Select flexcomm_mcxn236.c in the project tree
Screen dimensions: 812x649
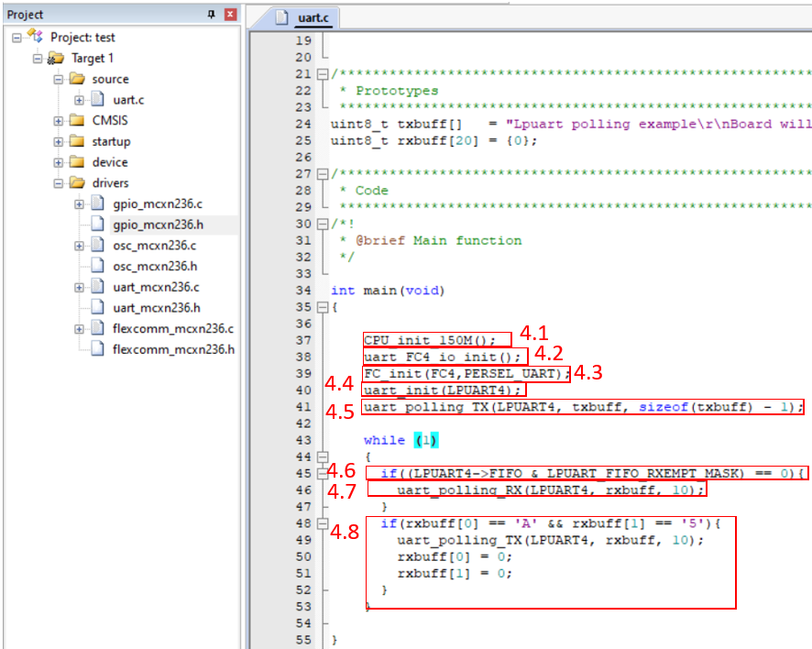pyautogui.click(x=172, y=328)
